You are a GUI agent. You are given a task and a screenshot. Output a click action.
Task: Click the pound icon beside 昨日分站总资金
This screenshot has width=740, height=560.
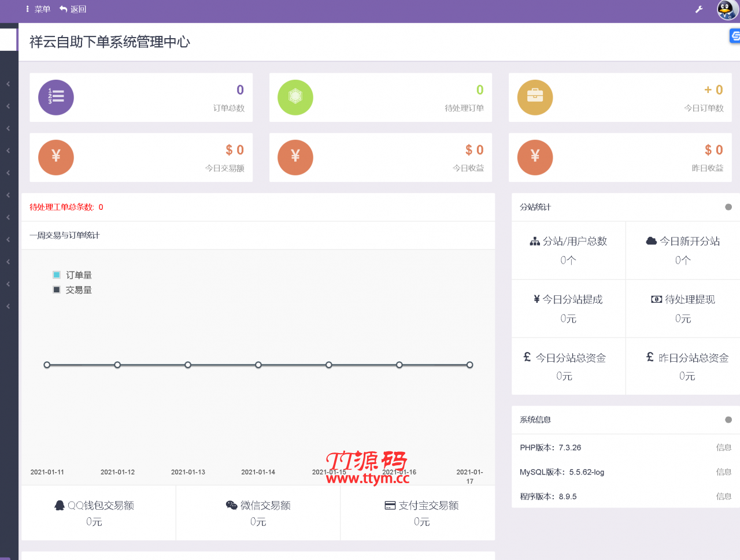tap(650, 357)
